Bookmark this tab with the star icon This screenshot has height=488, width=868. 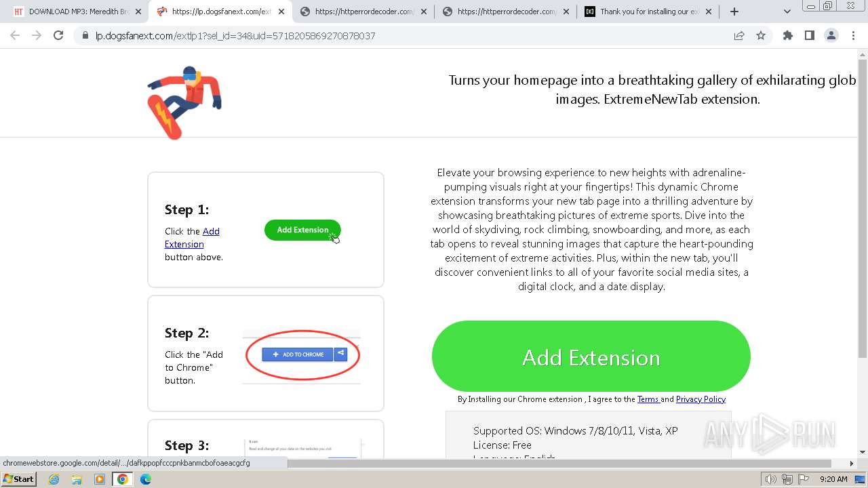[761, 36]
